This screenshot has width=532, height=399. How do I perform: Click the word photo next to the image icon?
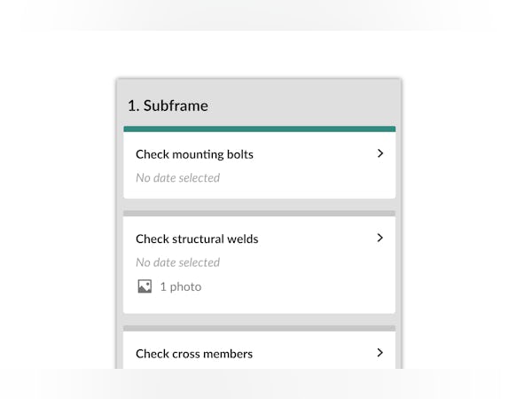186,286
